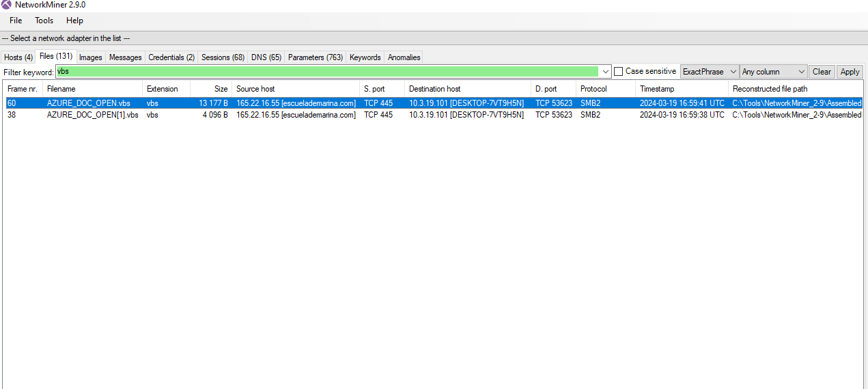Viewport: 868px width, 389px height.
Task: Sort by the D. port column header
Action: tap(554, 89)
